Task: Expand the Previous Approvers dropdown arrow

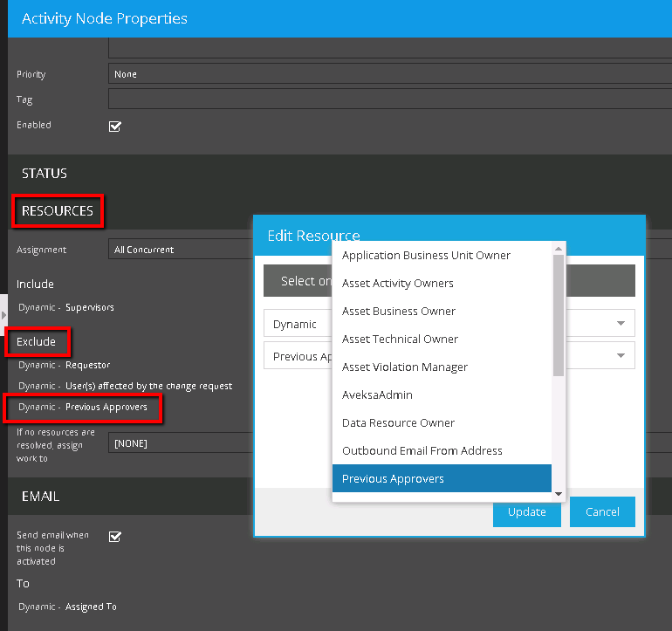Action: pyautogui.click(x=621, y=356)
